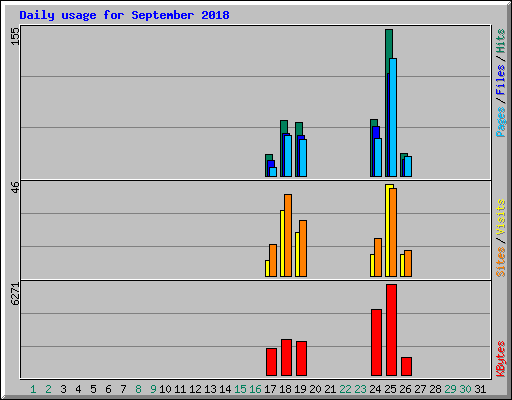Select the red KBytes bar for day 17

click(x=271, y=362)
